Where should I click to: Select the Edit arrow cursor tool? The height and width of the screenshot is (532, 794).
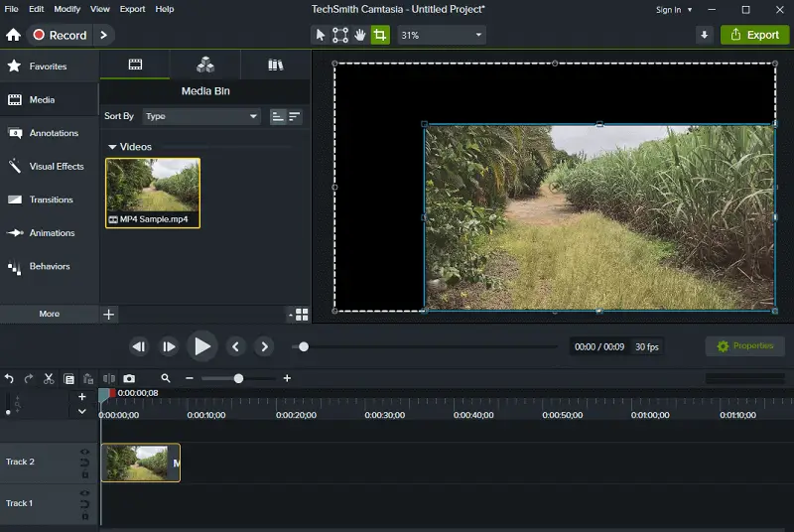320,35
